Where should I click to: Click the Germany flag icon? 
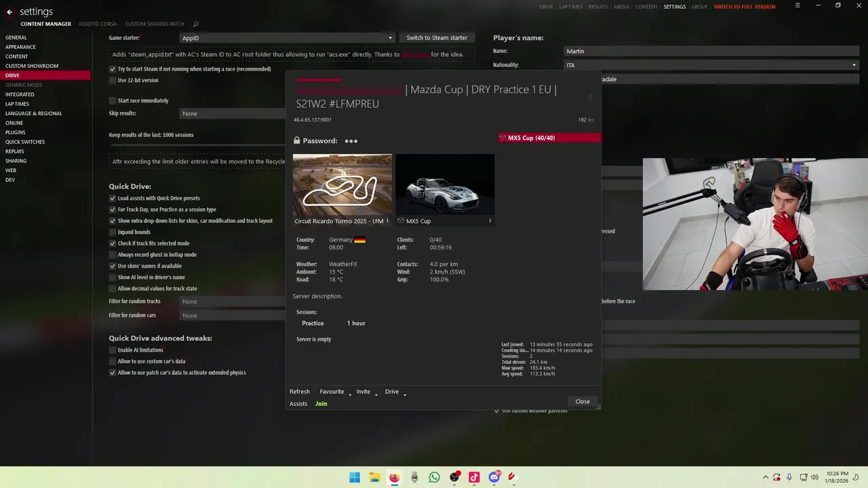pos(359,240)
